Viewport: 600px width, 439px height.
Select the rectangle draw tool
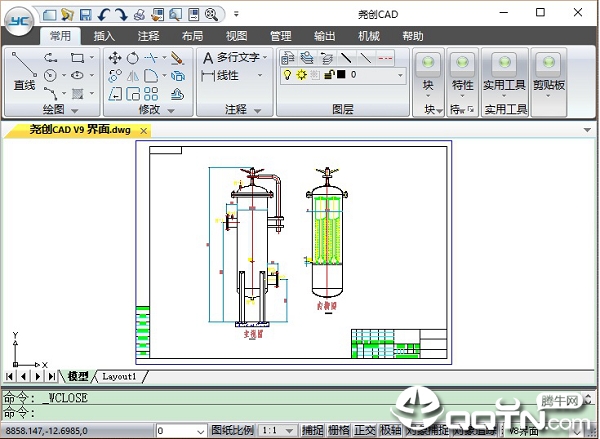(x=77, y=58)
